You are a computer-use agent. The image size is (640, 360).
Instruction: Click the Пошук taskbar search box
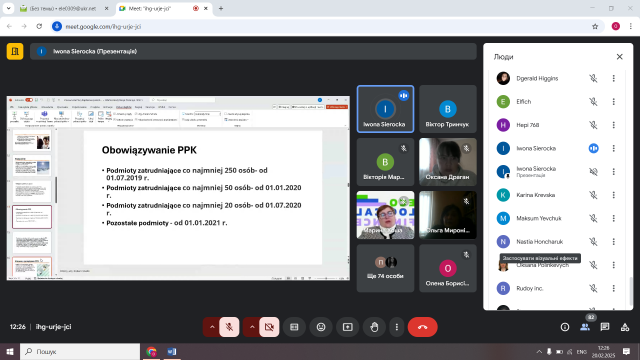(x=80, y=351)
